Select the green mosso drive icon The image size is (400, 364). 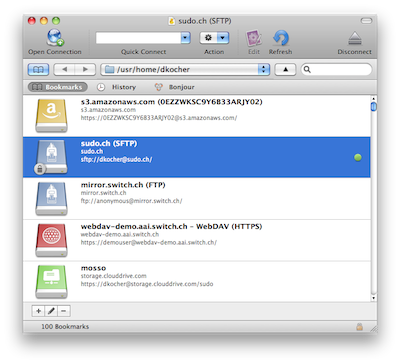[x=51, y=282]
